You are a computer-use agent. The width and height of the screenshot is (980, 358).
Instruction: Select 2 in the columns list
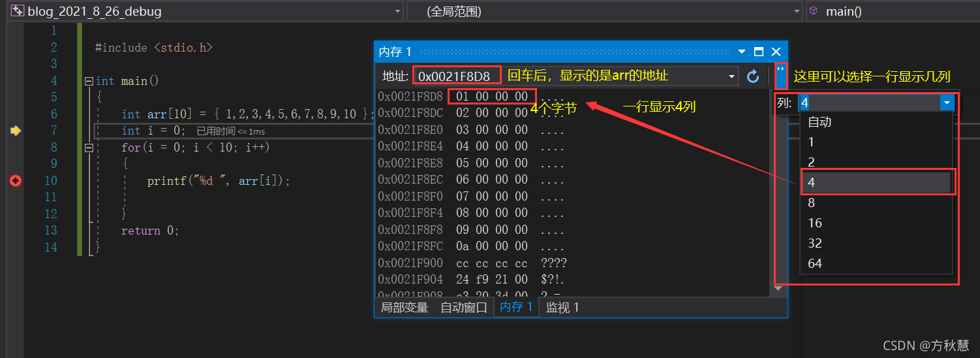click(876, 162)
